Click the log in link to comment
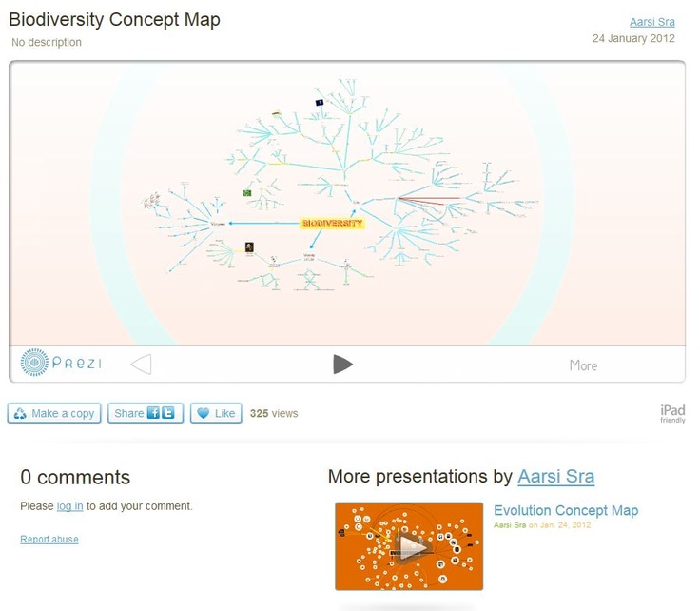Screen dimensions: 700x611 (69, 506)
